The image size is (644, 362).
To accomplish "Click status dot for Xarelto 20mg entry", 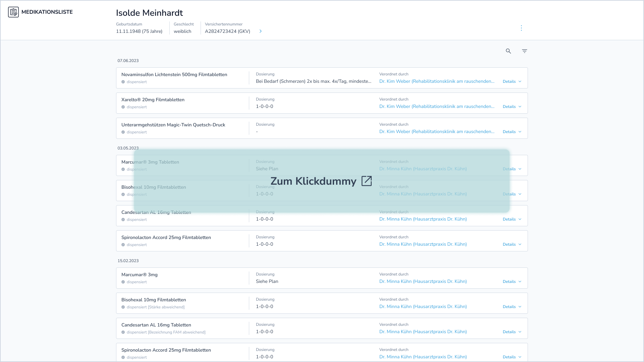I will (123, 107).
